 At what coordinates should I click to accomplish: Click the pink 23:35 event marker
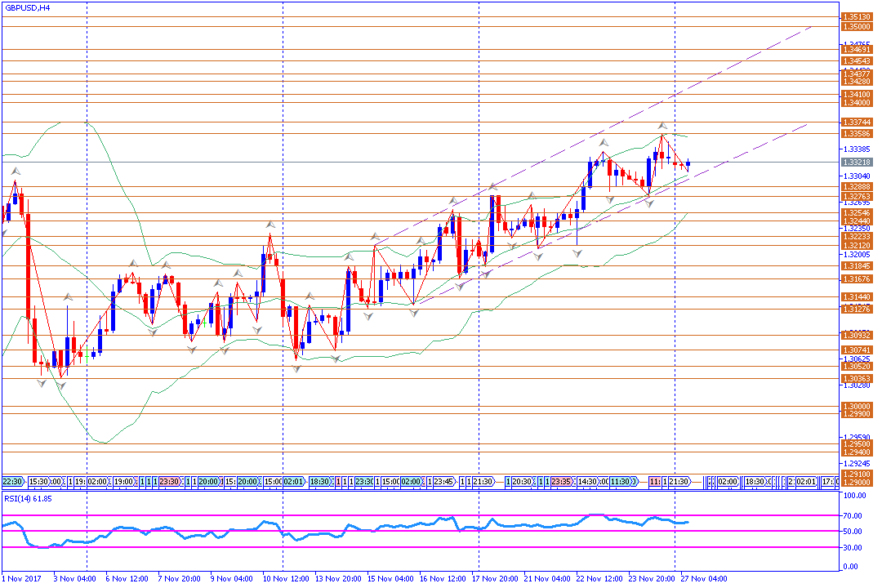pyautogui.click(x=561, y=482)
